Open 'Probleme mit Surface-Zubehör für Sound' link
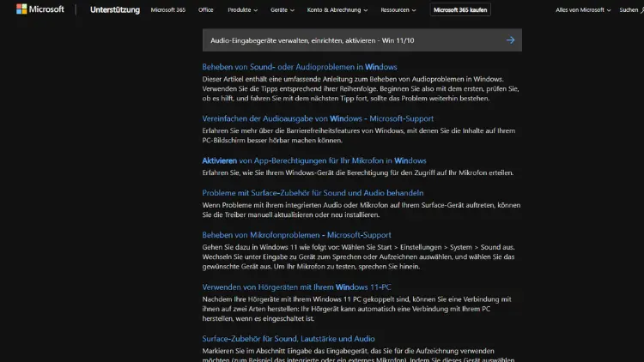Screen dimensions: 644x362 pyautogui.click(x=313, y=193)
